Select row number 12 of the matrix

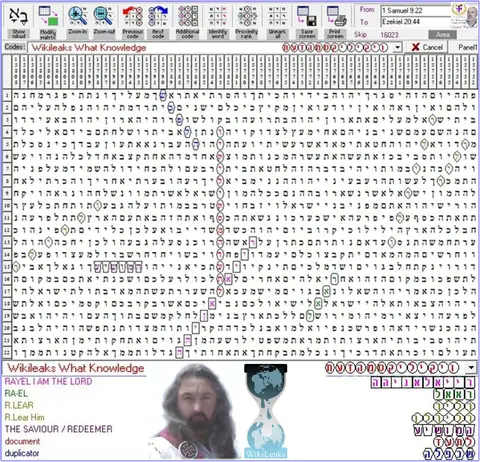pyautogui.click(x=7, y=230)
